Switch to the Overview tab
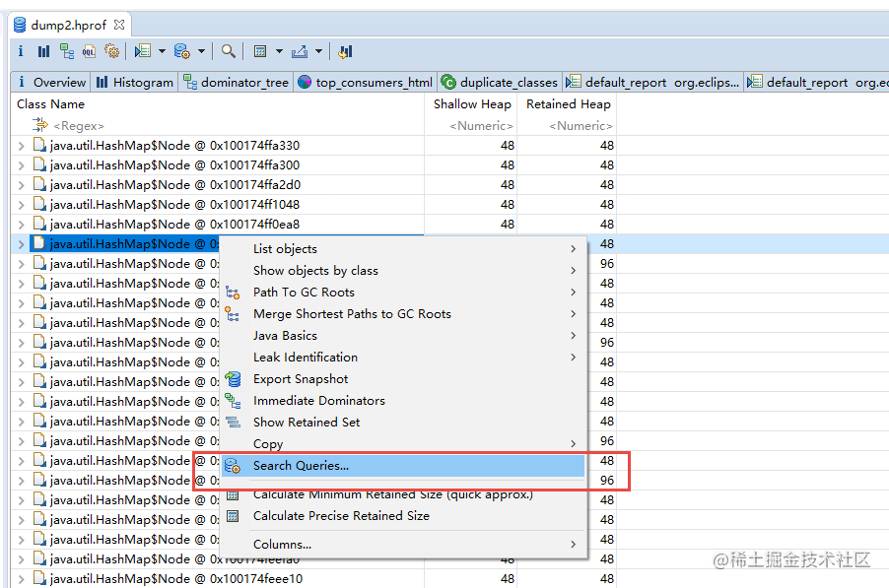The height and width of the screenshot is (588, 889). (x=50, y=82)
